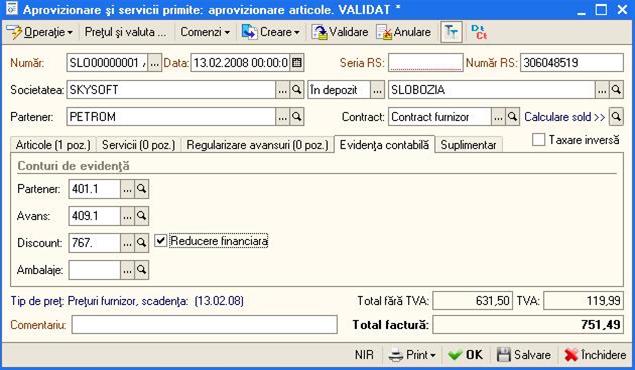Click ellipsis button next to SLOBOZIA field
Screen dimensions: 635x370
pyautogui.click(x=602, y=90)
